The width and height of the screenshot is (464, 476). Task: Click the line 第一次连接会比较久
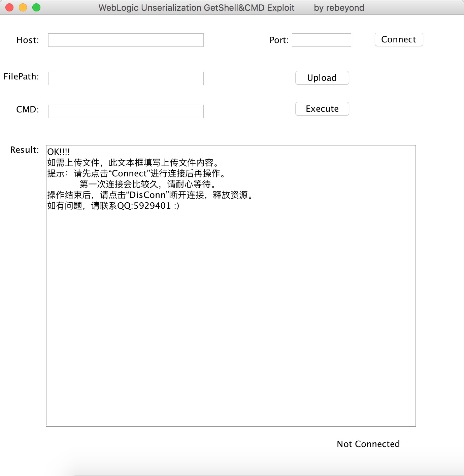[x=147, y=184]
